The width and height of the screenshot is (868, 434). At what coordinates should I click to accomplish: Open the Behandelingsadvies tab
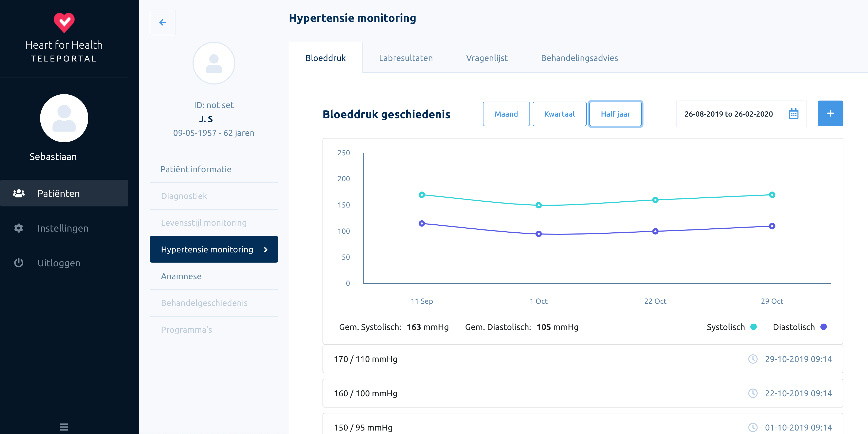[579, 58]
